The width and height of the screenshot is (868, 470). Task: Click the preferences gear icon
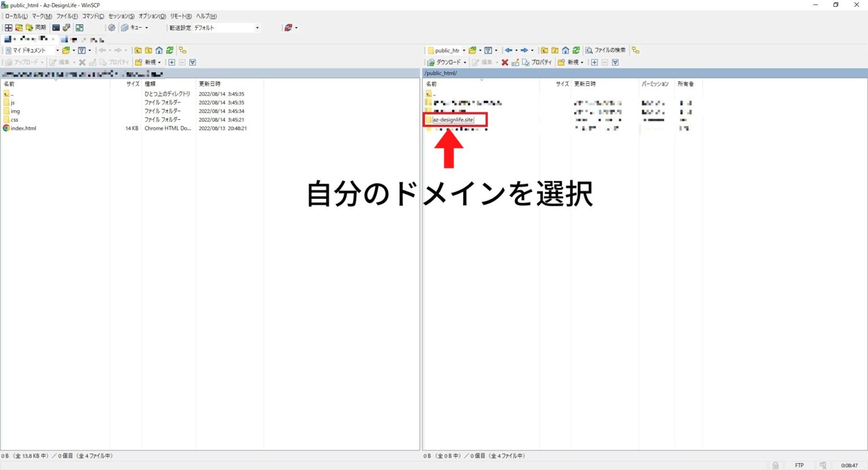111,28
